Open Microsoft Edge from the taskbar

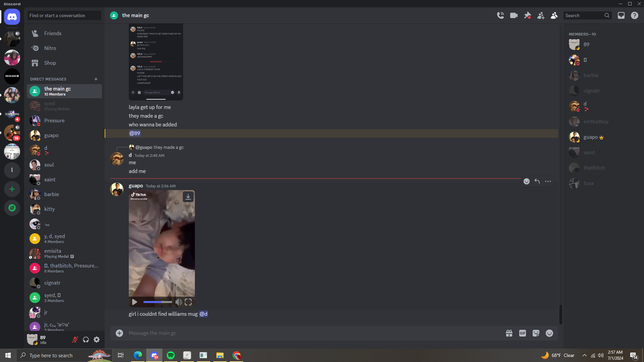(x=138, y=355)
